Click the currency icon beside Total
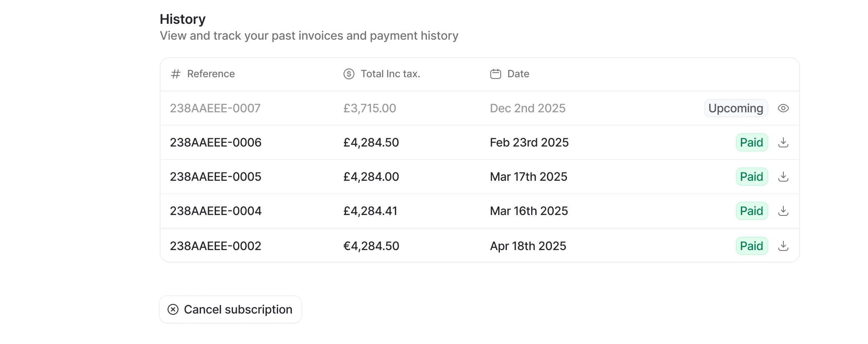 (x=349, y=74)
